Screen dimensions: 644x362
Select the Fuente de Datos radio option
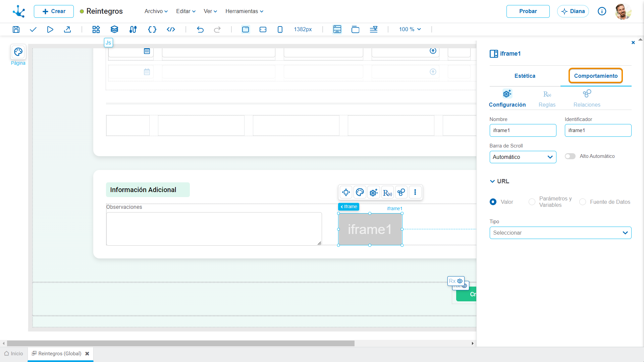click(583, 202)
